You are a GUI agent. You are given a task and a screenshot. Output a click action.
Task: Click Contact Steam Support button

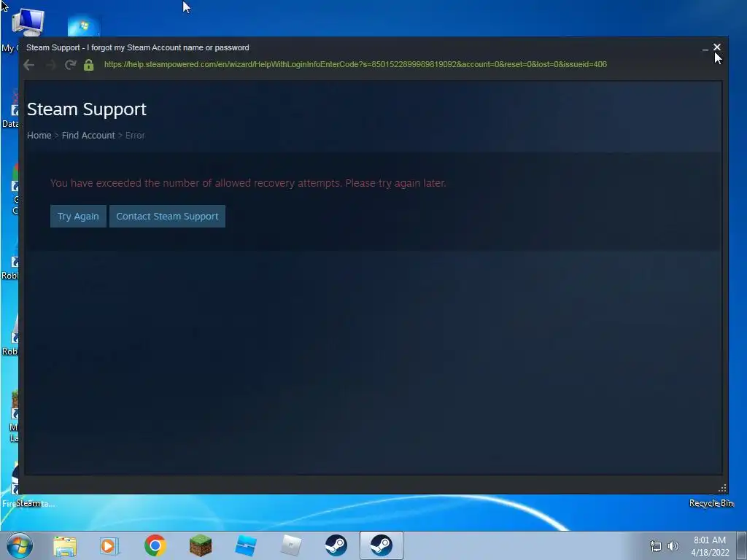click(167, 216)
